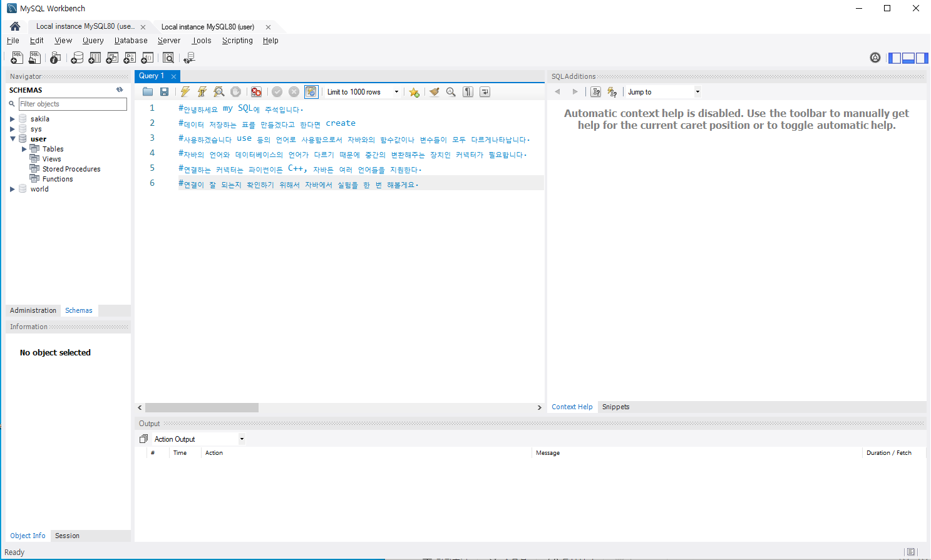Image resolution: width=931 pixels, height=560 pixels.
Task: Toggle auto-commit mode
Action: click(x=311, y=92)
